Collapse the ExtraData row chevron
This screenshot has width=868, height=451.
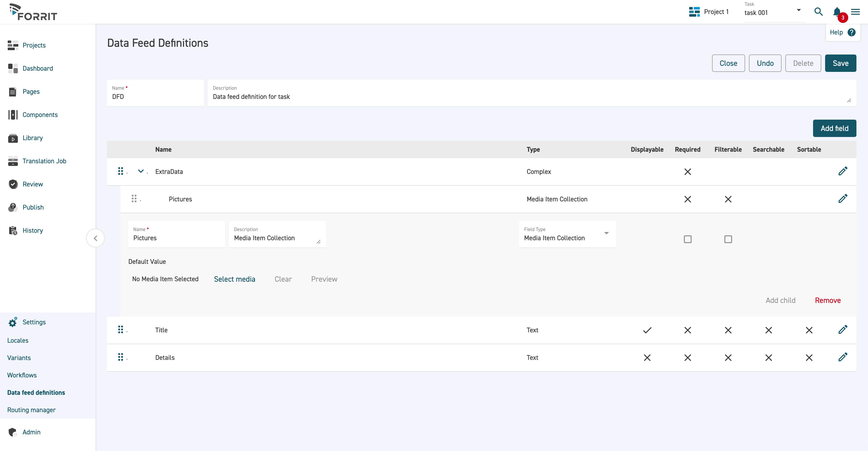point(141,171)
